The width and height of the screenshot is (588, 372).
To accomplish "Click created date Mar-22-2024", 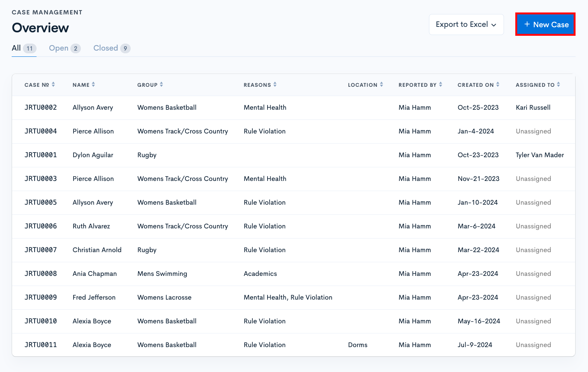I will 478,250.
